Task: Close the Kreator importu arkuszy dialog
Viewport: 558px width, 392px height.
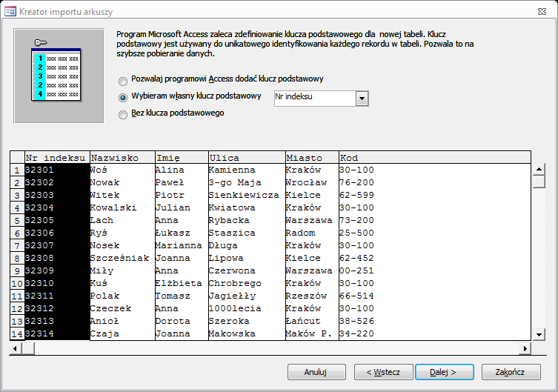Action: click(542, 11)
